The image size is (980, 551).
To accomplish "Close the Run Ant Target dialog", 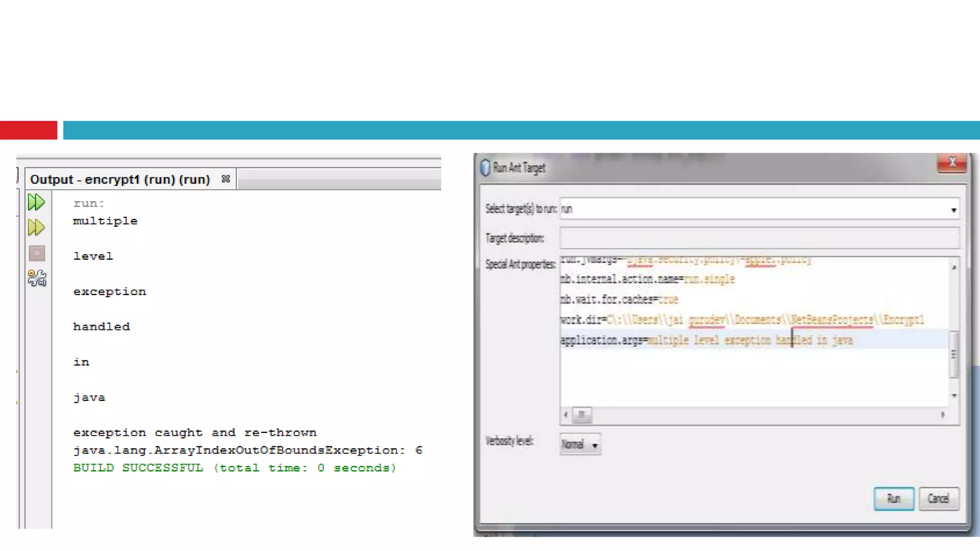I will point(952,163).
